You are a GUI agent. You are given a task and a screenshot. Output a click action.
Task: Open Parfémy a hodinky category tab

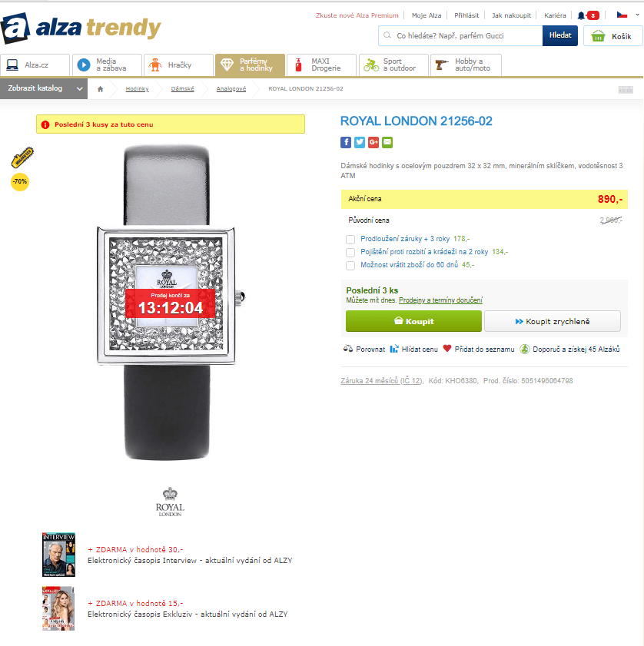pos(250,65)
